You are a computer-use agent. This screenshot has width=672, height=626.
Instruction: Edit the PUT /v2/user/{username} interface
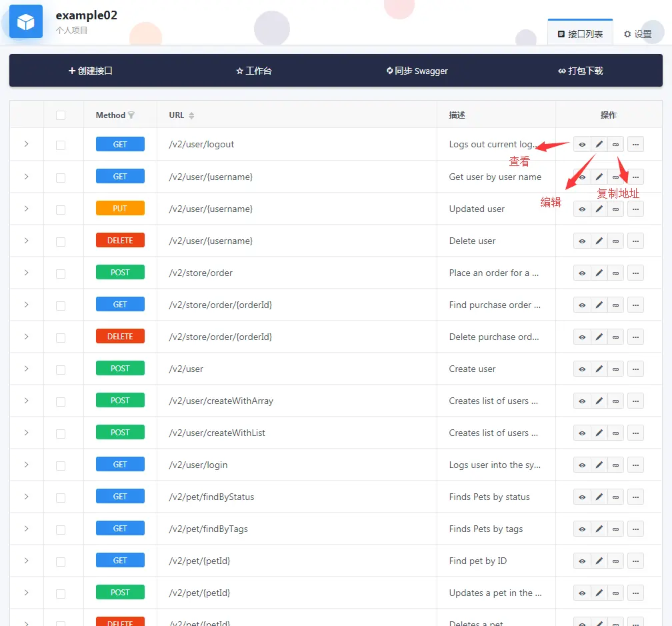[599, 209]
